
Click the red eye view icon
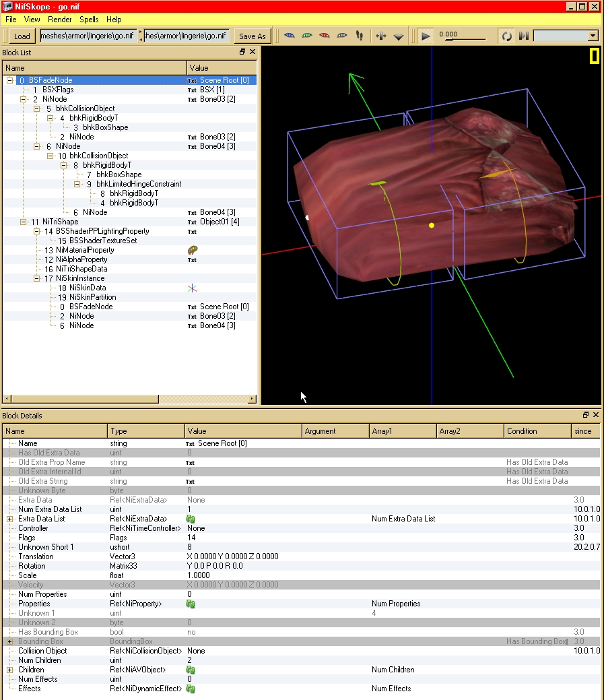point(325,35)
